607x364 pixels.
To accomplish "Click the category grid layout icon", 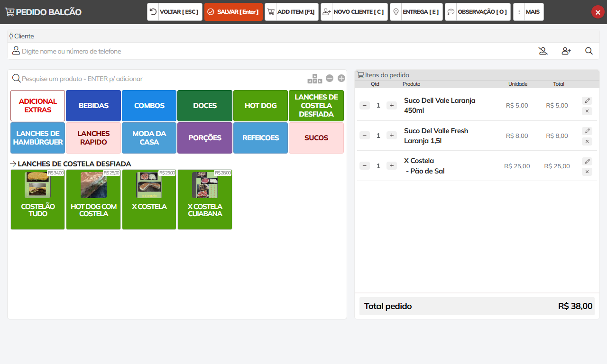I will point(314,79).
